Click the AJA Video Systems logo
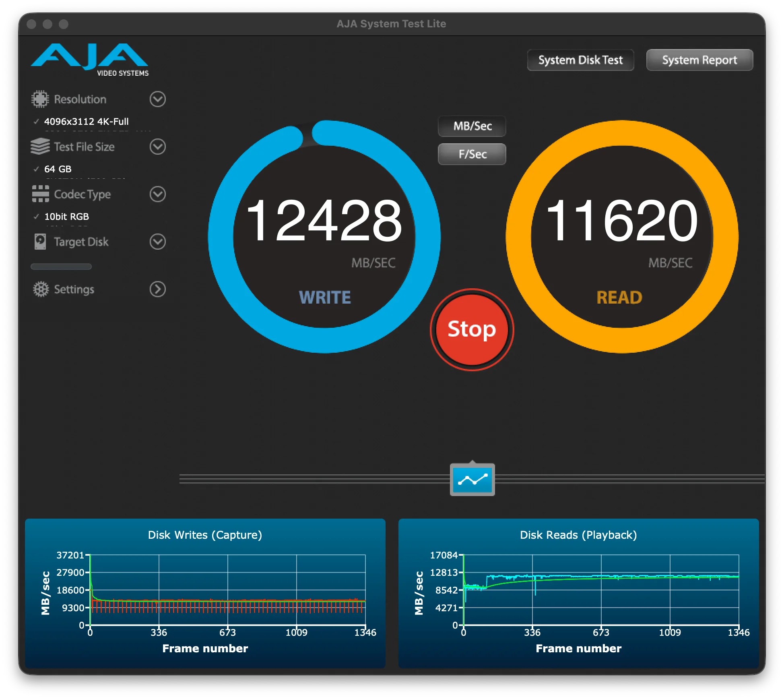Image resolution: width=784 pixels, height=699 pixels. click(x=90, y=60)
